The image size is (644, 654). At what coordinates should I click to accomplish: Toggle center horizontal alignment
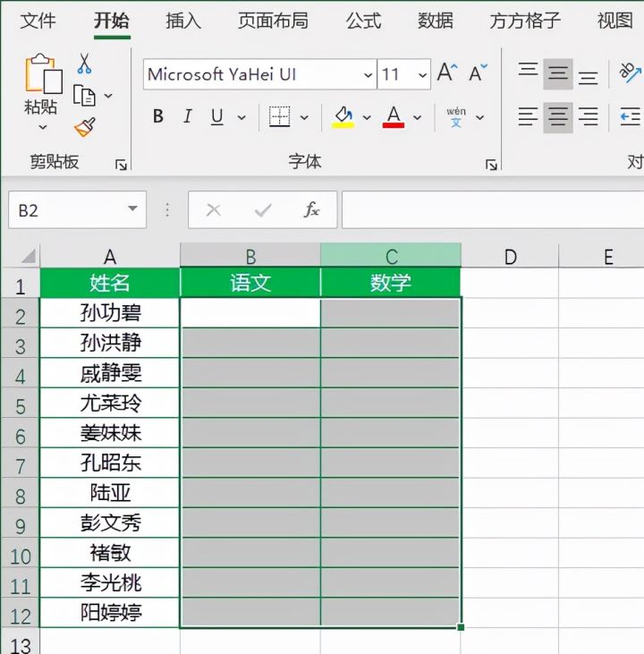click(x=558, y=117)
